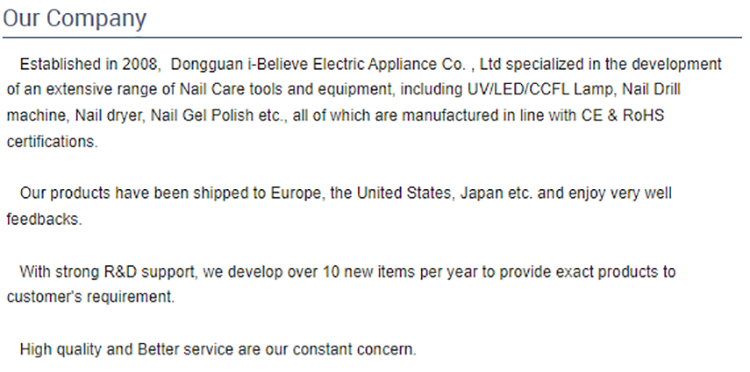The height and width of the screenshot is (372, 750).
Task: Click the word 'Europe'
Action: pos(299,193)
